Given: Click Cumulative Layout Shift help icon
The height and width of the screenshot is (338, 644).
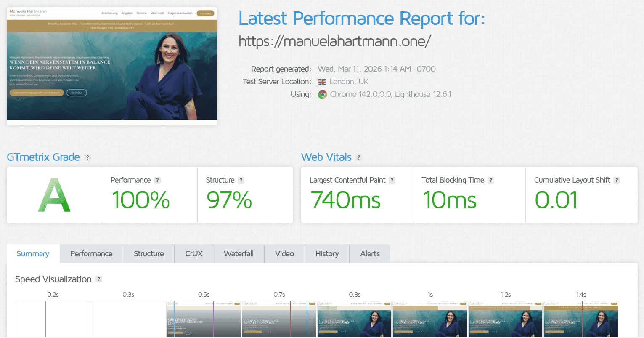Looking at the screenshot, I should (x=617, y=180).
